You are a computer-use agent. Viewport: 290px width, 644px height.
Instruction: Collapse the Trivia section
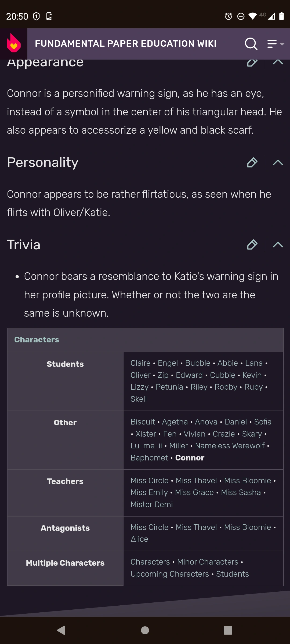pyautogui.click(x=278, y=244)
